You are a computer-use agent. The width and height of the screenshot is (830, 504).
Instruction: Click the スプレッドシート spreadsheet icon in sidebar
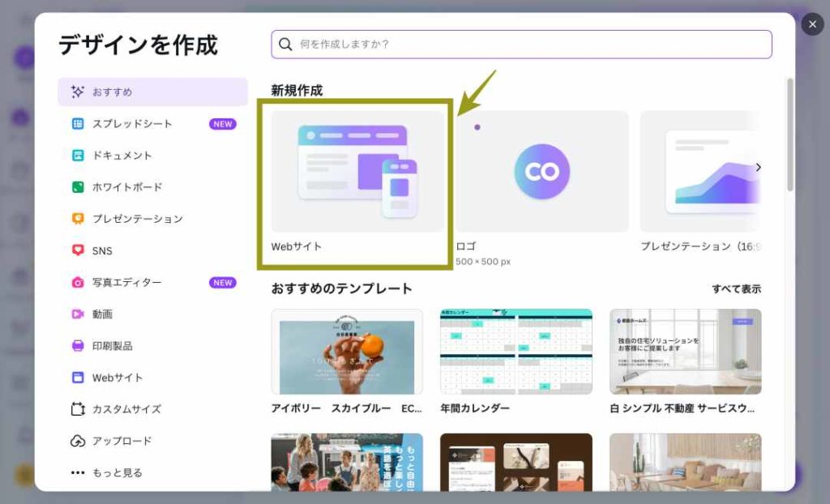click(x=78, y=124)
